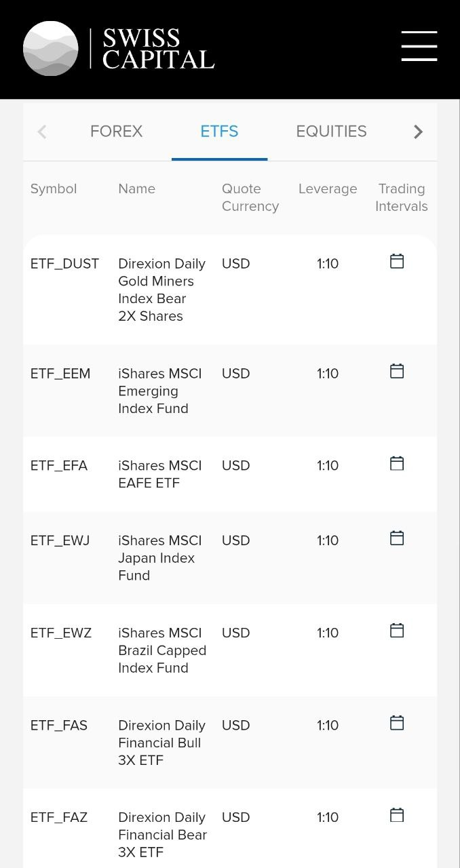
Task: Click the Leverage column header
Action: point(328,189)
